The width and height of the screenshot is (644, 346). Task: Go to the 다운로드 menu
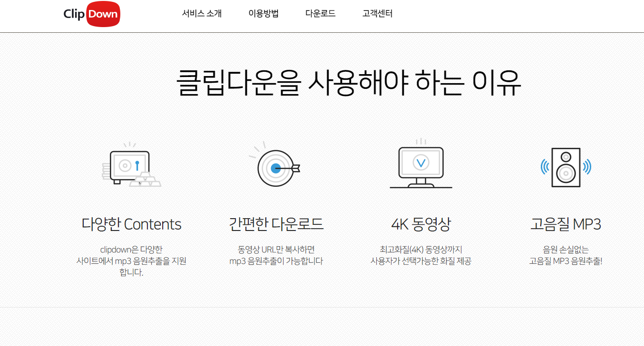321,13
